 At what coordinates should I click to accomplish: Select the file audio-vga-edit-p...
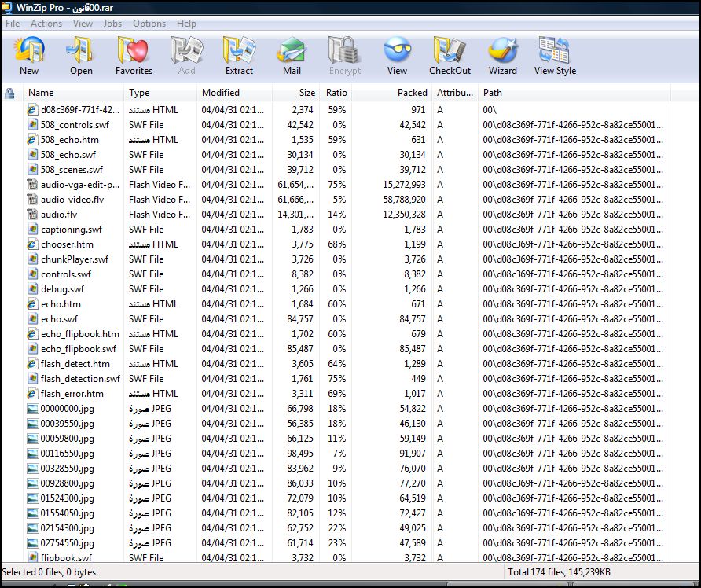click(80, 185)
